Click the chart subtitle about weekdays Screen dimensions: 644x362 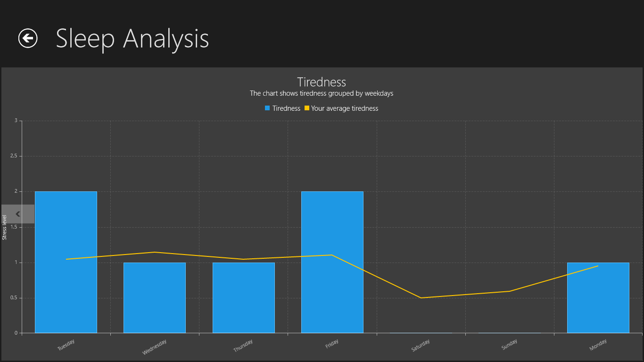(x=322, y=93)
